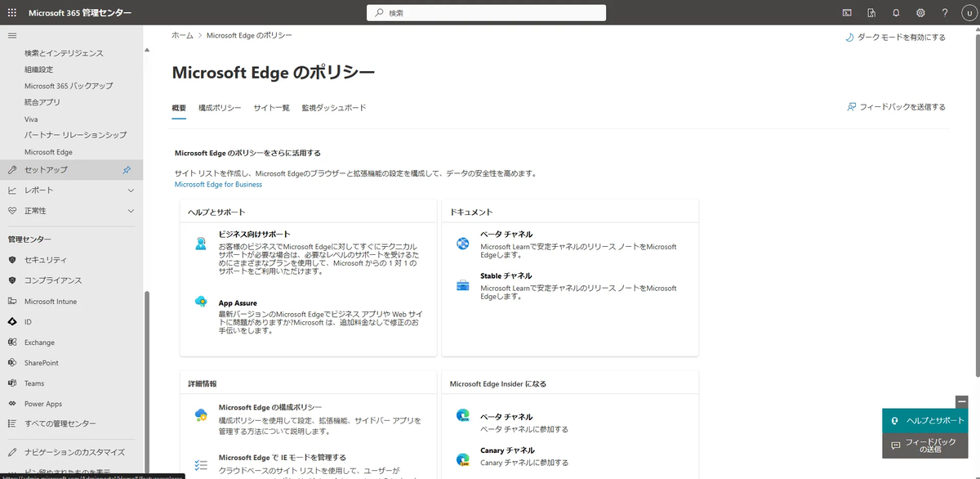
Task: Switch to the 監視ダッシュボード tab
Action: [x=334, y=108]
